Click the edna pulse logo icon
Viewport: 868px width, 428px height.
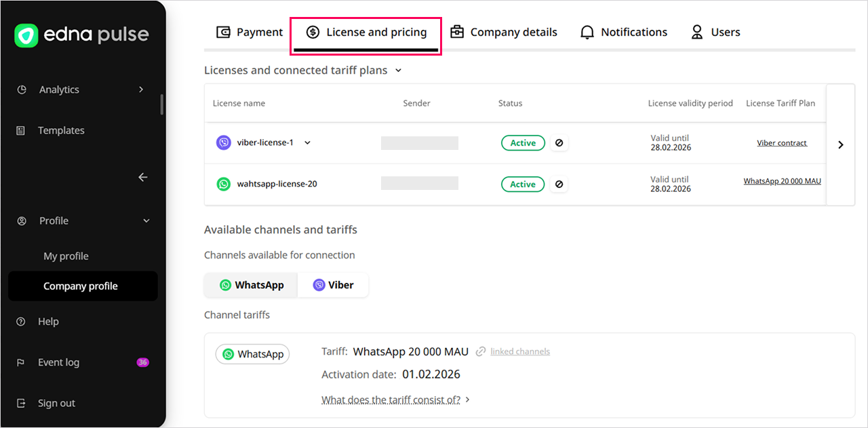(26, 35)
